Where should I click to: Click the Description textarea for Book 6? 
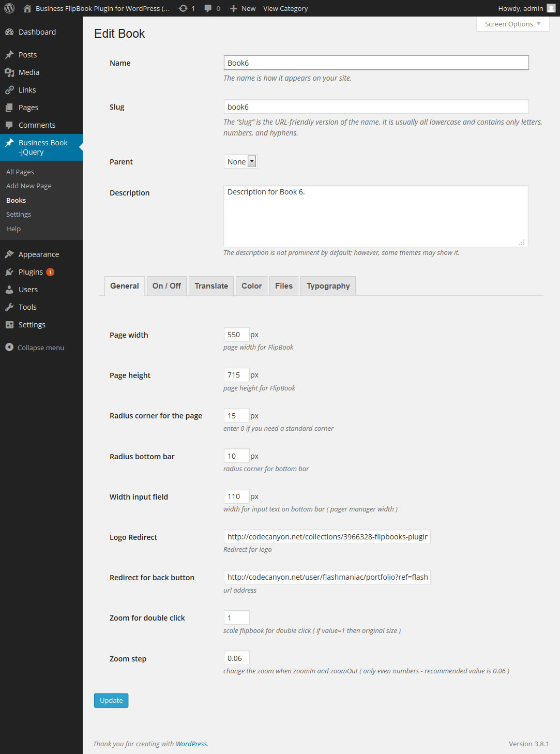coord(375,216)
